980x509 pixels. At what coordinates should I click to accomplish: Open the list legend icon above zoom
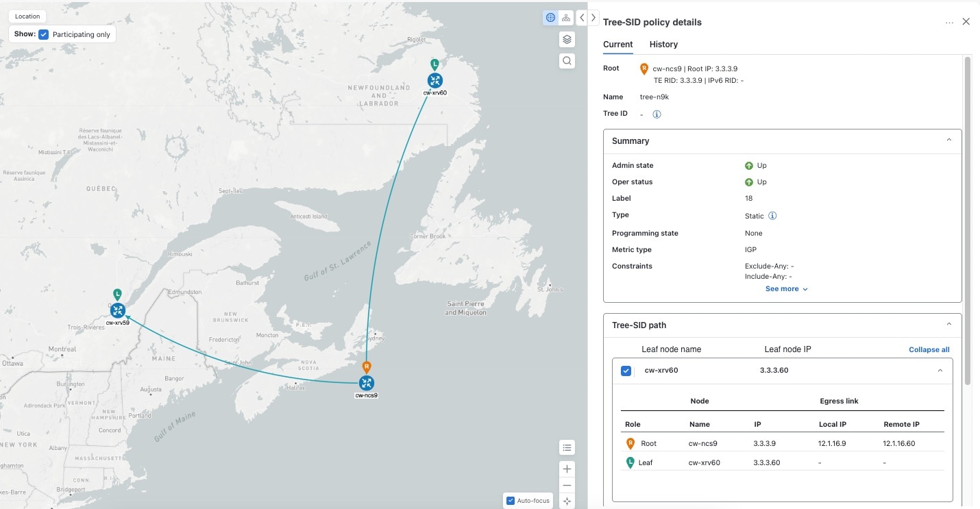click(x=567, y=448)
